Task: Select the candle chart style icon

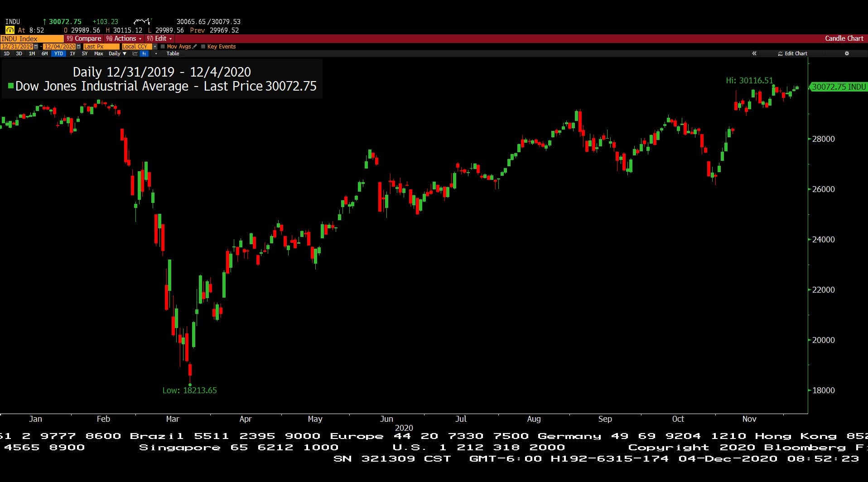Action: tap(144, 53)
